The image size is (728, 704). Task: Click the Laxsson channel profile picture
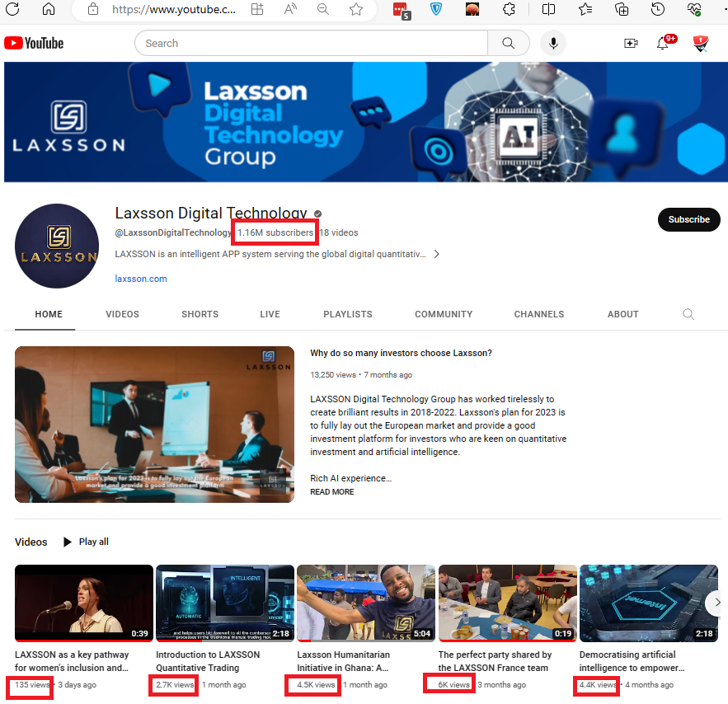57,246
